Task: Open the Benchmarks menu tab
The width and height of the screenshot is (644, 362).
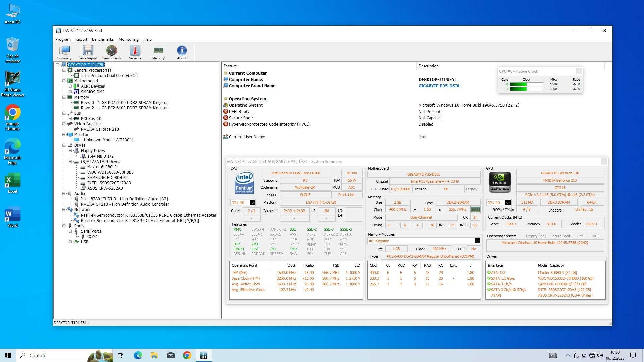Action: tap(103, 39)
